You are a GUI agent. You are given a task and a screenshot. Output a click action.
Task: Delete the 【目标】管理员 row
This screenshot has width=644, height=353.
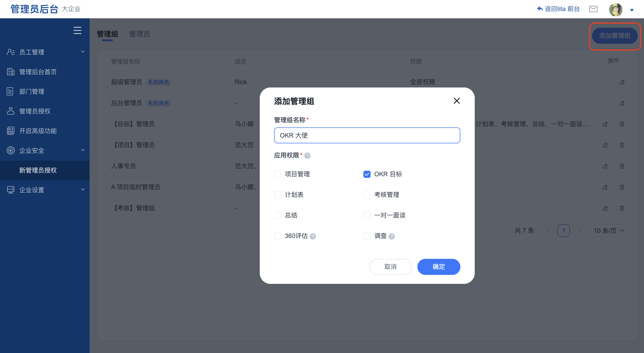(622, 124)
